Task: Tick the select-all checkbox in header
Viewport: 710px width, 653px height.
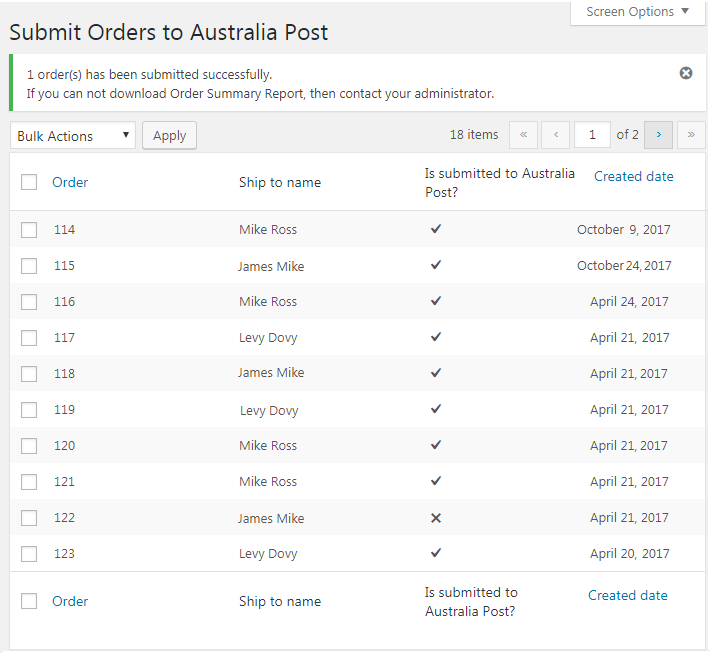Action: 29,182
